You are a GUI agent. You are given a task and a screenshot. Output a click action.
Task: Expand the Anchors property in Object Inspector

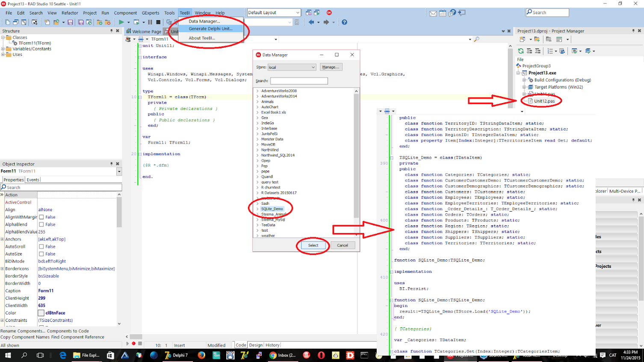(x=2, y=239)
